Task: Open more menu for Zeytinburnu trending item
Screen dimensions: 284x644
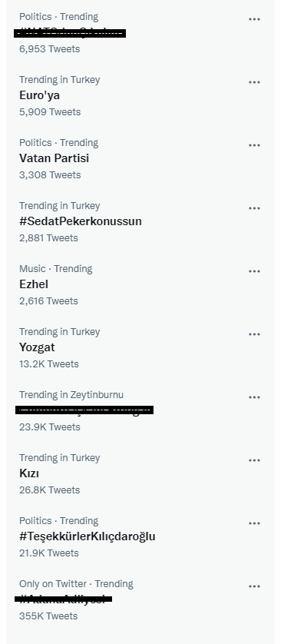Action: (254, 397)
